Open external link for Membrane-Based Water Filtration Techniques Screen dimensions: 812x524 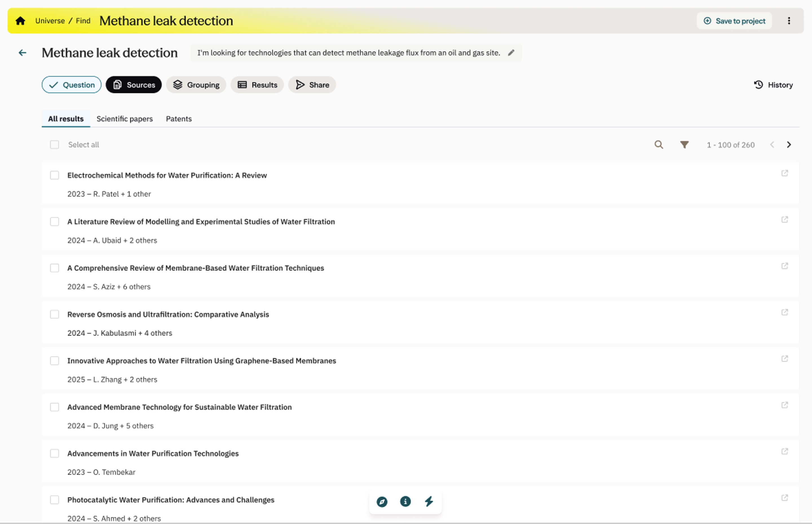pyautogui.click(x=784, y=266)
